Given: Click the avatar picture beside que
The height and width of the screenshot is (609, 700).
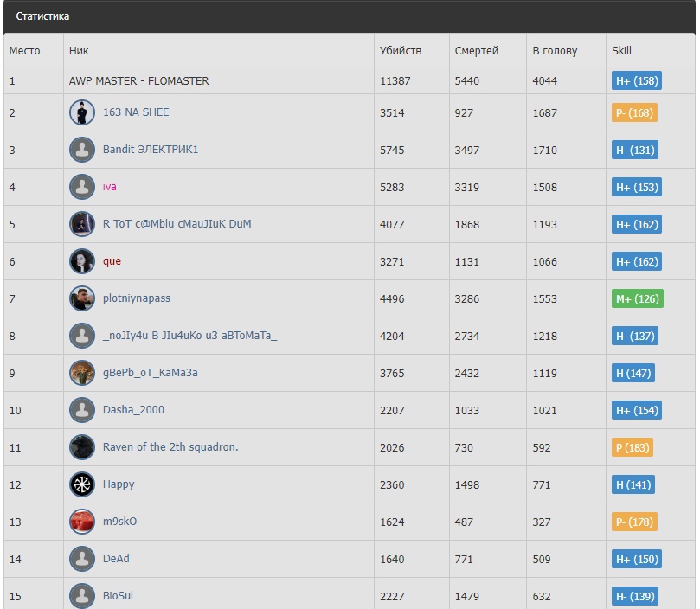Looking at the screenshot, I should pos(82,261).
